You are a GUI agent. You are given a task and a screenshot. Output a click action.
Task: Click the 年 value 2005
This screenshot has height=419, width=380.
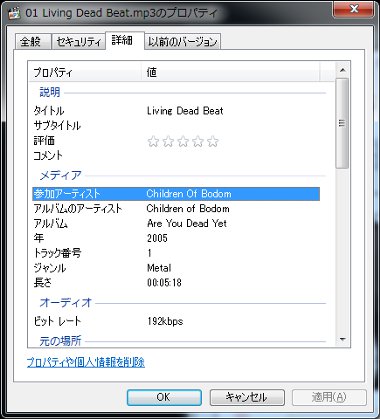pos(157,238)
